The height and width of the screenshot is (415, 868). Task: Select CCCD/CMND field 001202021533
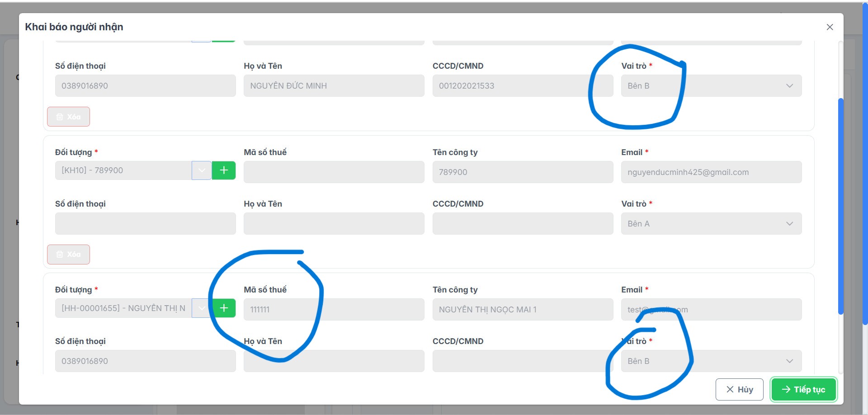(523, 86)
